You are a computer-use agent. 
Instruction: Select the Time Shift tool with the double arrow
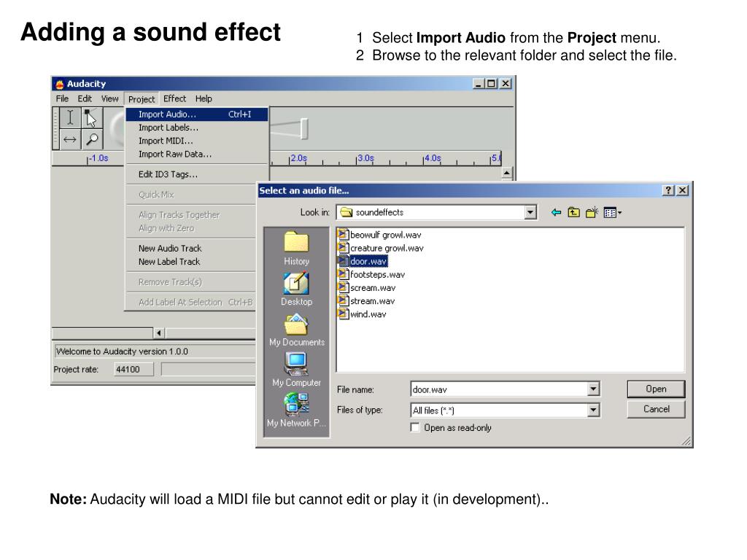[x=70, y=139]
